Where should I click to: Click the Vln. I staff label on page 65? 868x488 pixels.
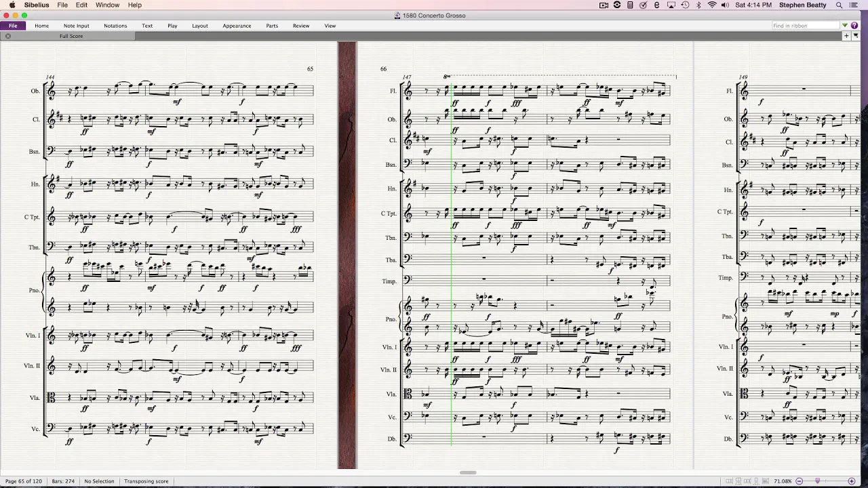coord(32,335)
